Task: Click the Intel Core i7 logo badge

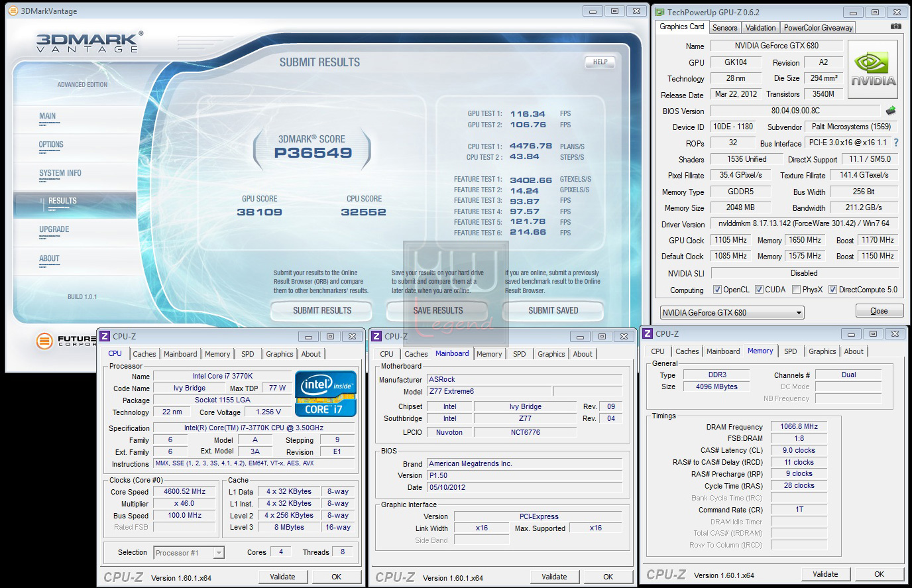Action: [x=325, y=393]
